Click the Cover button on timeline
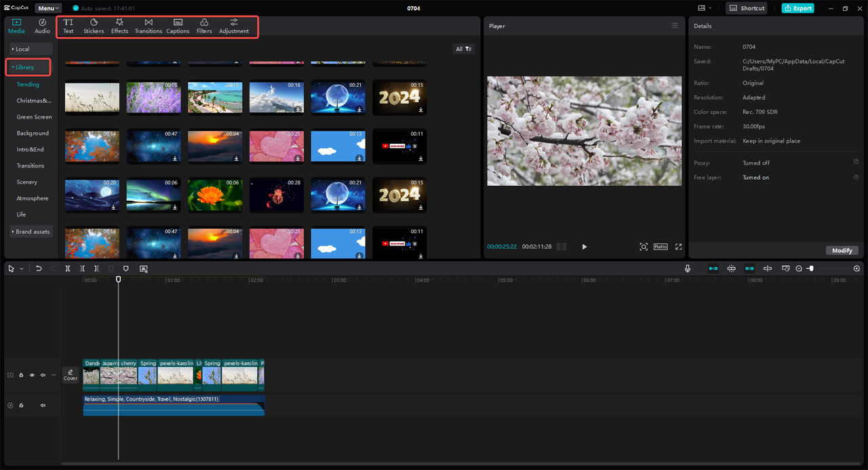The width and height of the screenshot is (868, 470). pyautogui.click(x=71, y=375)
